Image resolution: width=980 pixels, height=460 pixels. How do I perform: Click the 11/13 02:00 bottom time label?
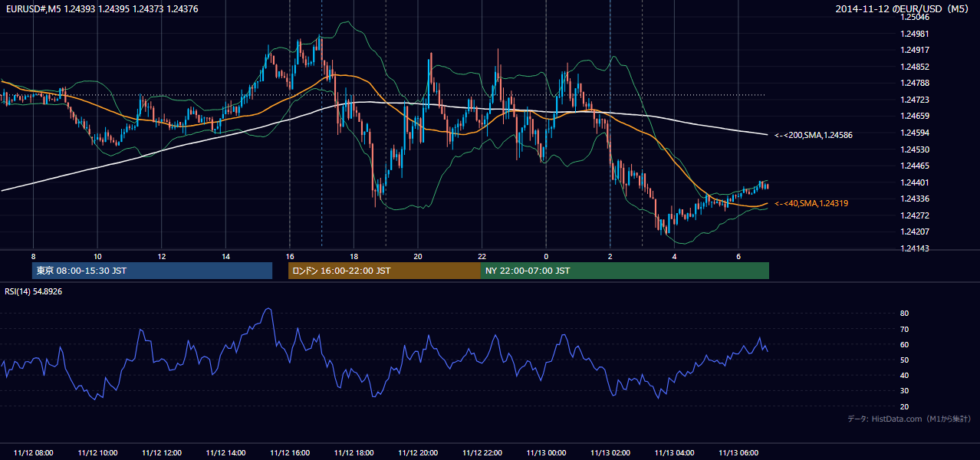[610, 453]
